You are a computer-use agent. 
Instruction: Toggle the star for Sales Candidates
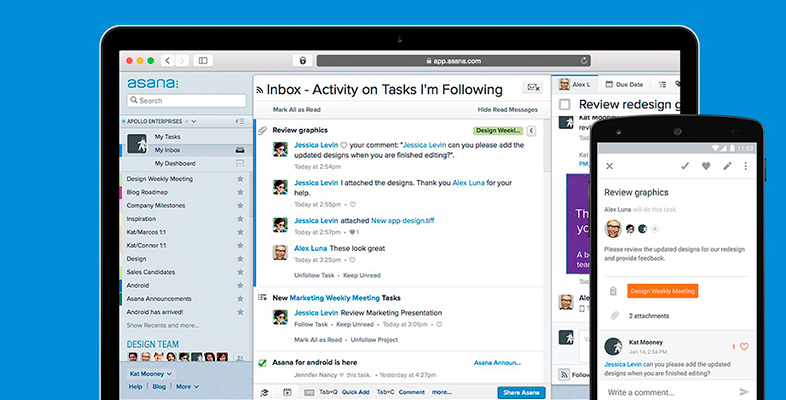pyautogui.click(x=240, y=272)
